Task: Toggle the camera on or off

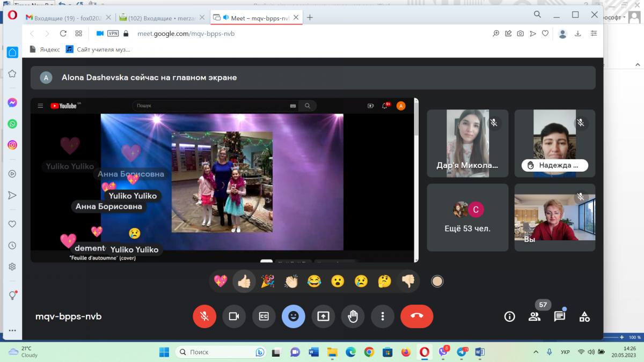Action: pos(234,316)
